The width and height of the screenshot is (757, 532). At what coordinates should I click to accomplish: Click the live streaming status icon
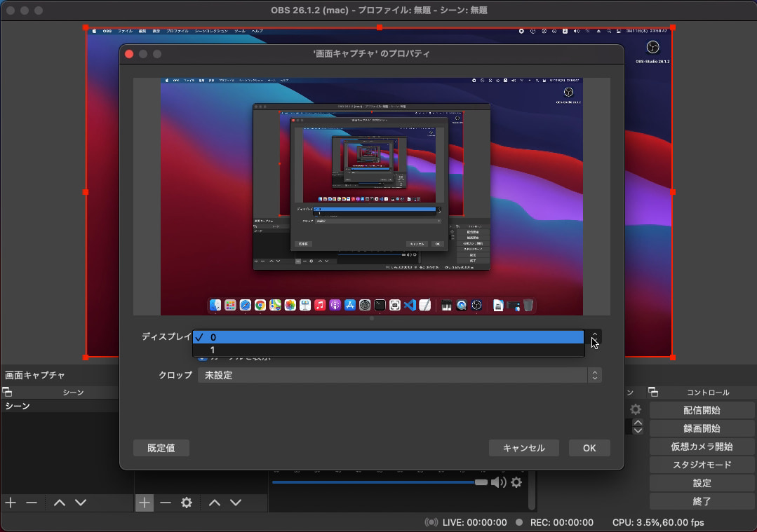coord(431,522)
